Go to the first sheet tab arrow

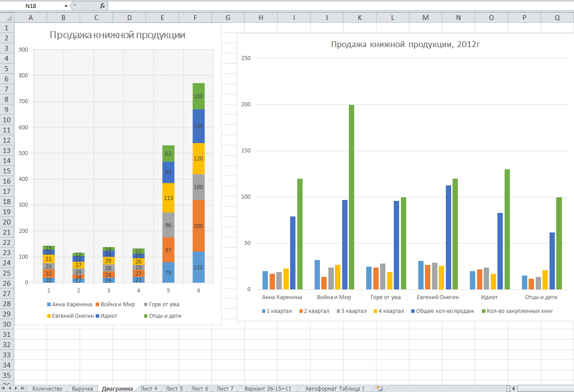click(4, 388)
